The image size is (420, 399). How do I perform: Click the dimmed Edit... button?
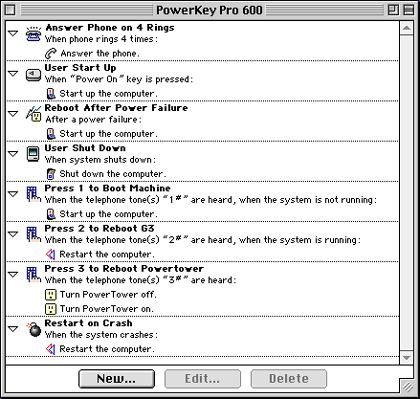point(202,379)
